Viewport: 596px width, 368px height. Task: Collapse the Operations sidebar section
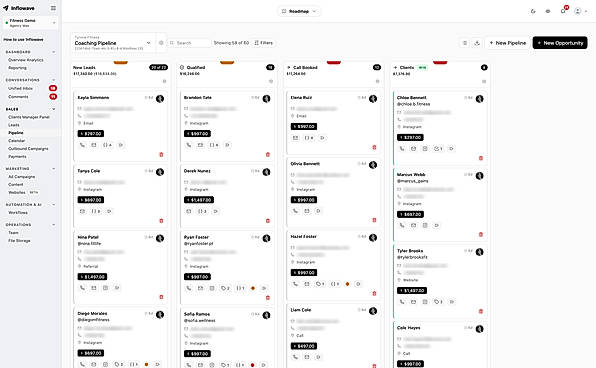[54, 225]
